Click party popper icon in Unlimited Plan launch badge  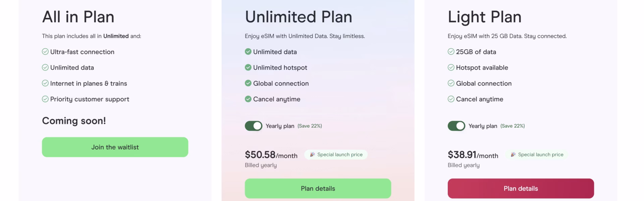(x=312, y=154)
